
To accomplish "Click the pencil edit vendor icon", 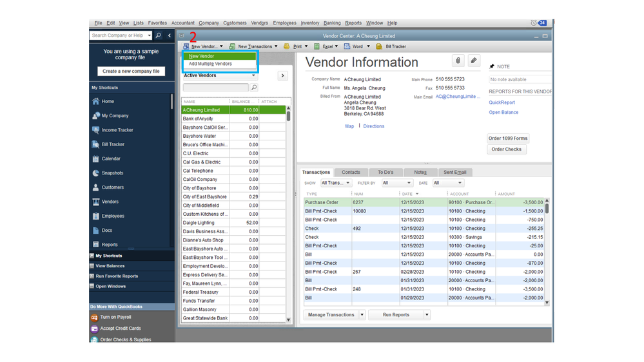I will click(x=474, y=61).
